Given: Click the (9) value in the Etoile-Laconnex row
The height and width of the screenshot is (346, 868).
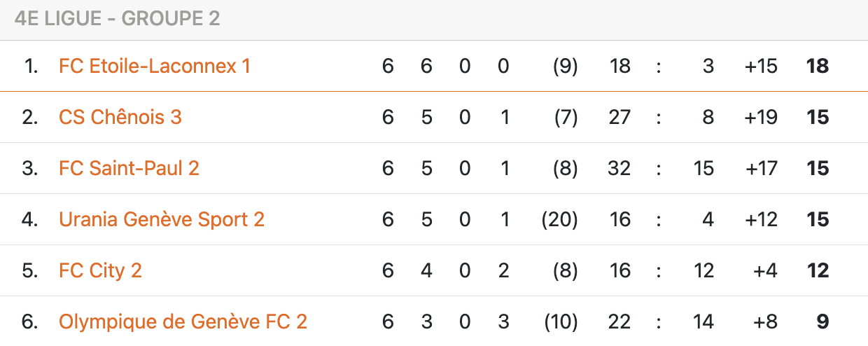Looking at the screenshot, I should (x=564, y=66).
